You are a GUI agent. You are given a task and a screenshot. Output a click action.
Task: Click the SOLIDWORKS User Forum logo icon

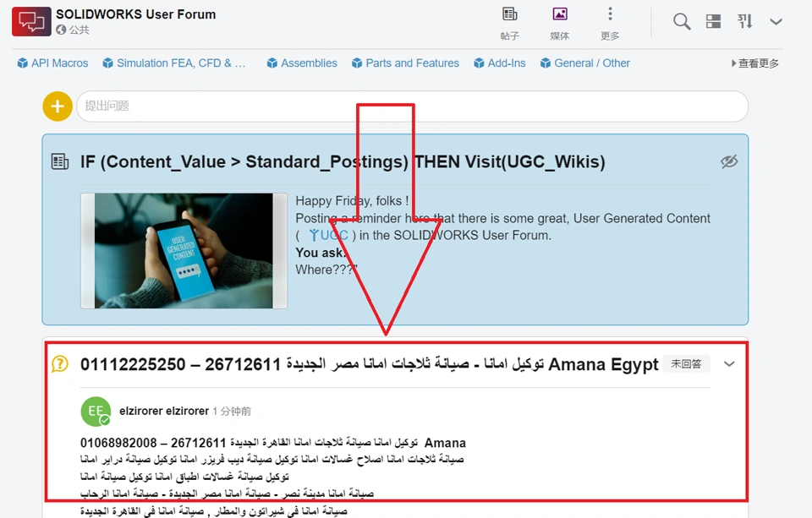pos(31,21)
